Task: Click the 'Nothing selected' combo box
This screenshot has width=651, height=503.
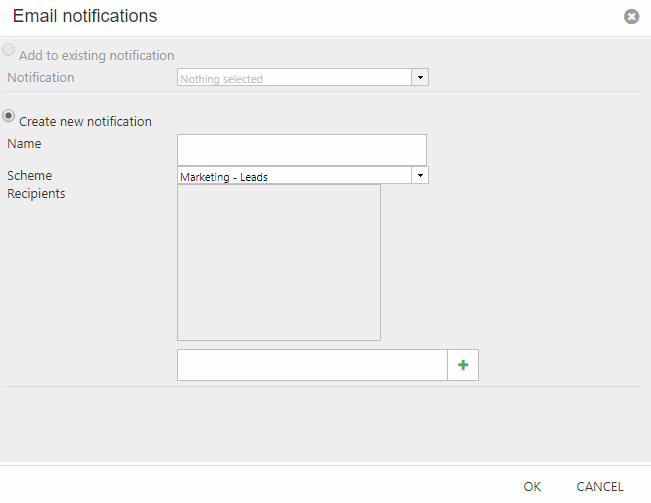Action: coord(294,78)
